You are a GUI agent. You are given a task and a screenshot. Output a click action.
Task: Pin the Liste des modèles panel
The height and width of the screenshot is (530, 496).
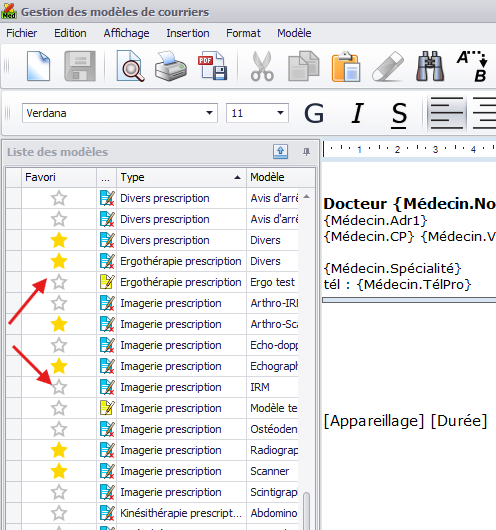coord(306,152)
